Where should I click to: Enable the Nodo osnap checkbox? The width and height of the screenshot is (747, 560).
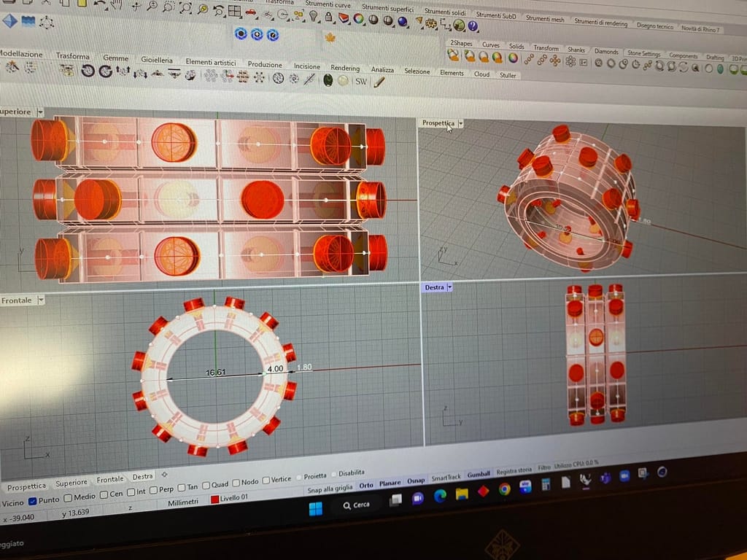coord(236,483)
